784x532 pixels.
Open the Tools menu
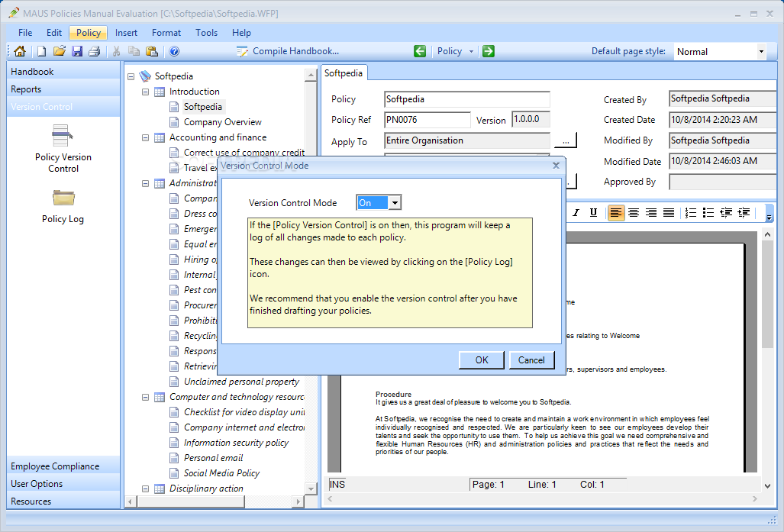pos(207,33)
